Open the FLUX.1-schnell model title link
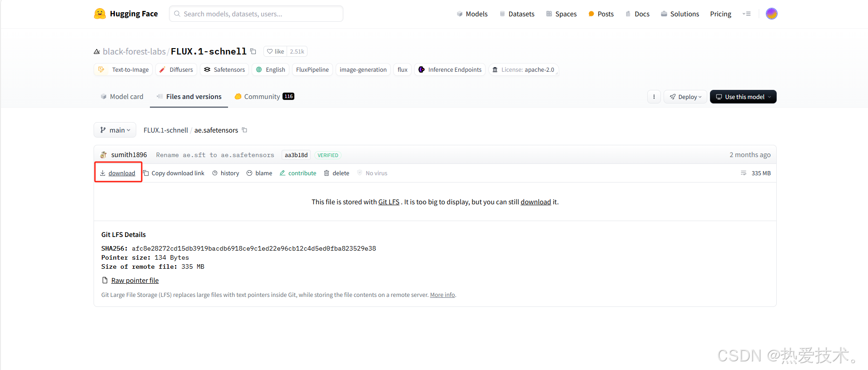Screen dimensions: 868x370 pos(208,51)
